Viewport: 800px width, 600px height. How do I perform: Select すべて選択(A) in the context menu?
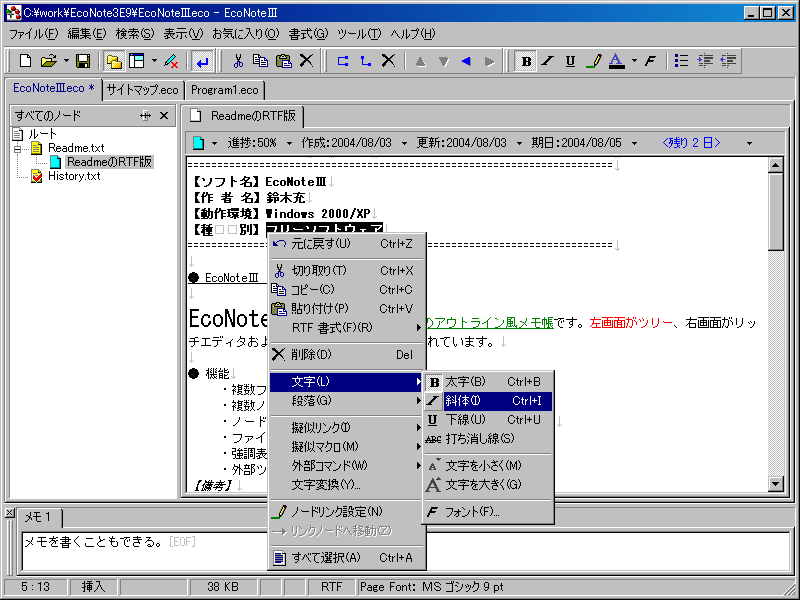(347, 558)
